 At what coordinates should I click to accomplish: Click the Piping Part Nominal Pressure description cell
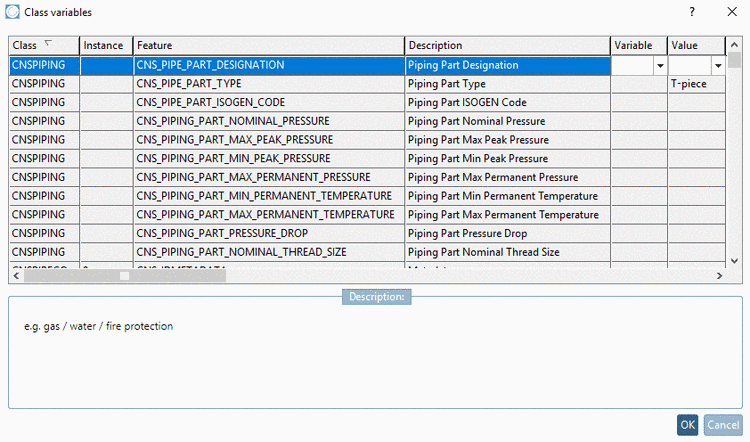pyautogui.click(x=507, y=121)
